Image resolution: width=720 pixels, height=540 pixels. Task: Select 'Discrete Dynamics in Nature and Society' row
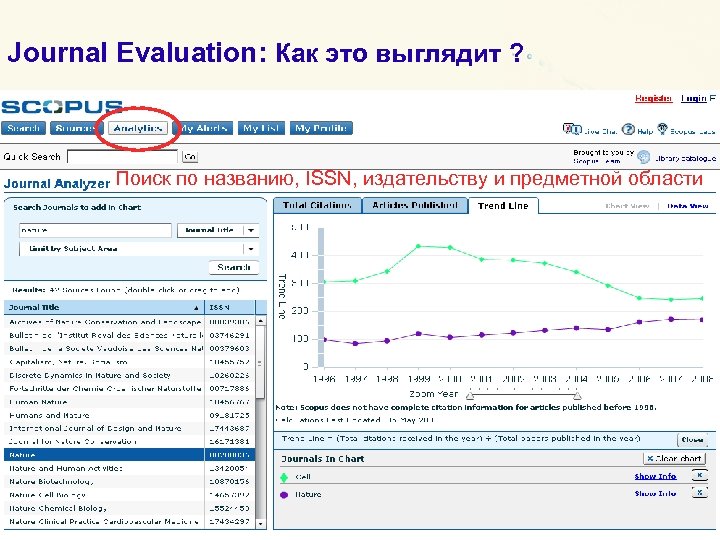[x=129, y=375]
